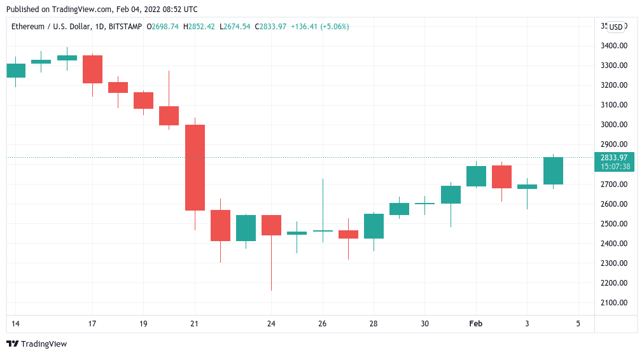Open the USD currency selector

click(x=615, y=27)
